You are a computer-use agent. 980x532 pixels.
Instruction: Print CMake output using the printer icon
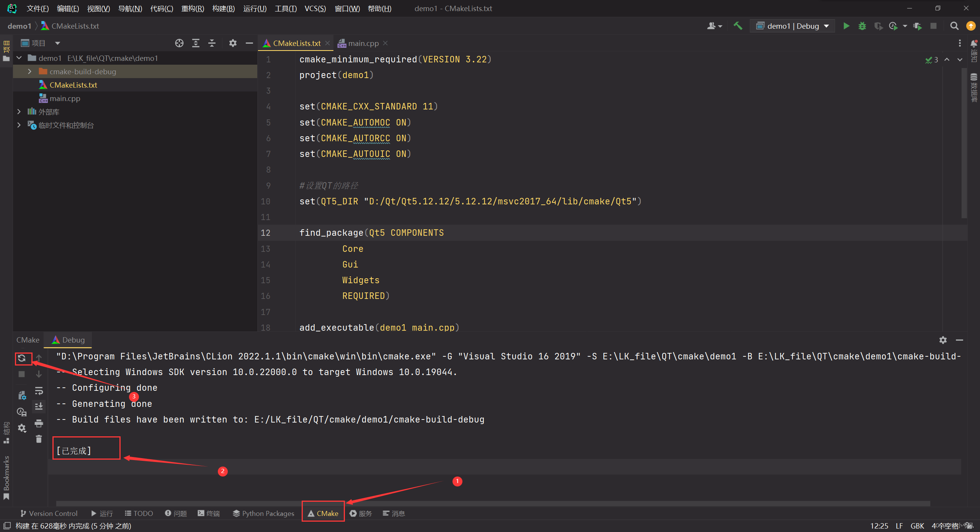pos(39,424)
